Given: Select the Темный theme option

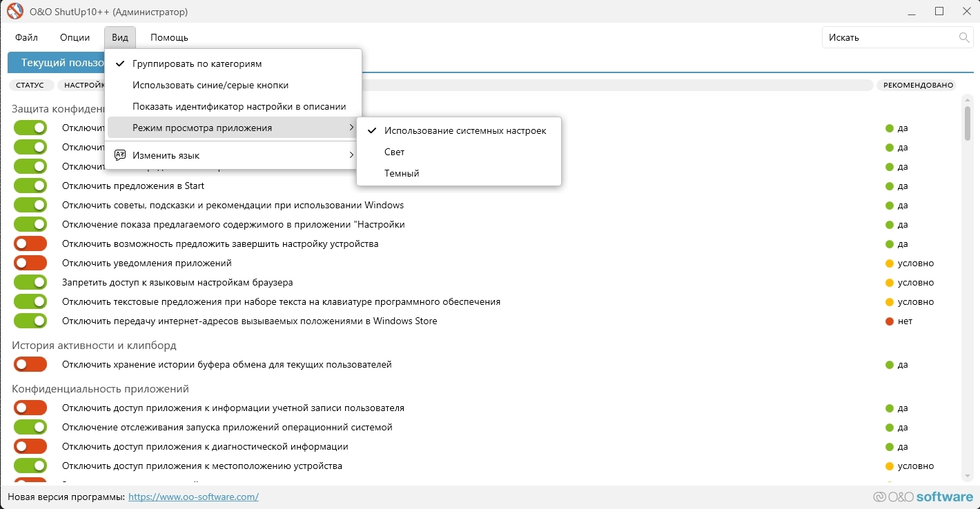Looking at the screenshot, I should 459,173.
